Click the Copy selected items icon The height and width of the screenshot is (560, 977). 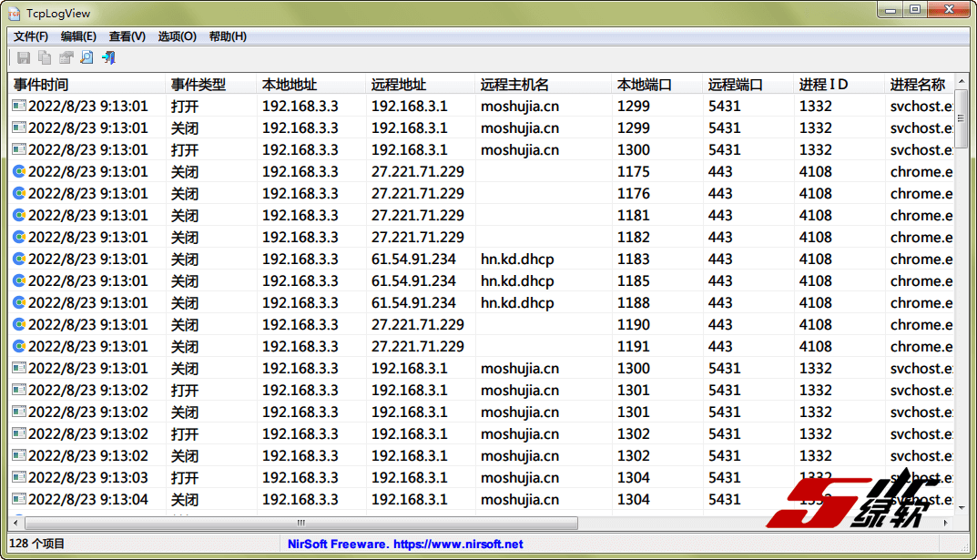(x=45, y=58)
